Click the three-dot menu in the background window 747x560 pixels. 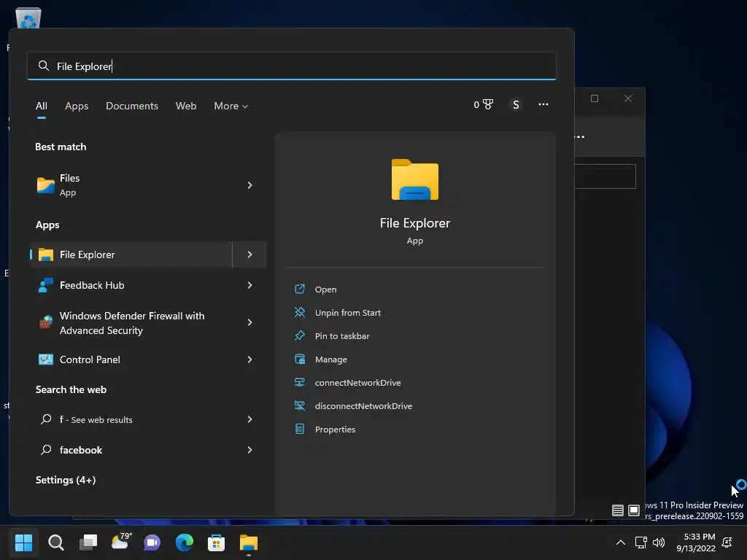[x=579, y=136]
